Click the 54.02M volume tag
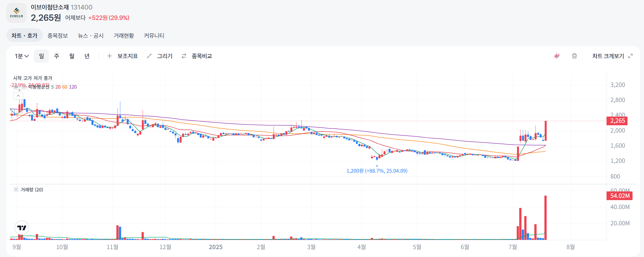The width and height of the screenshot is (644, 257). point(620,196)
